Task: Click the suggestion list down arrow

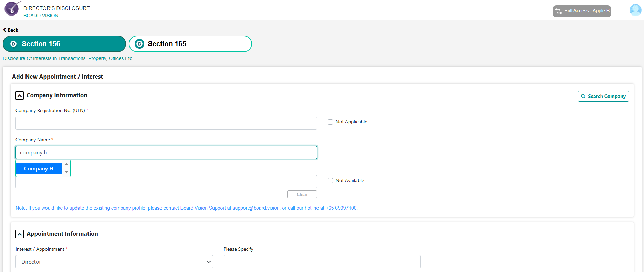Action: (66, 172)
